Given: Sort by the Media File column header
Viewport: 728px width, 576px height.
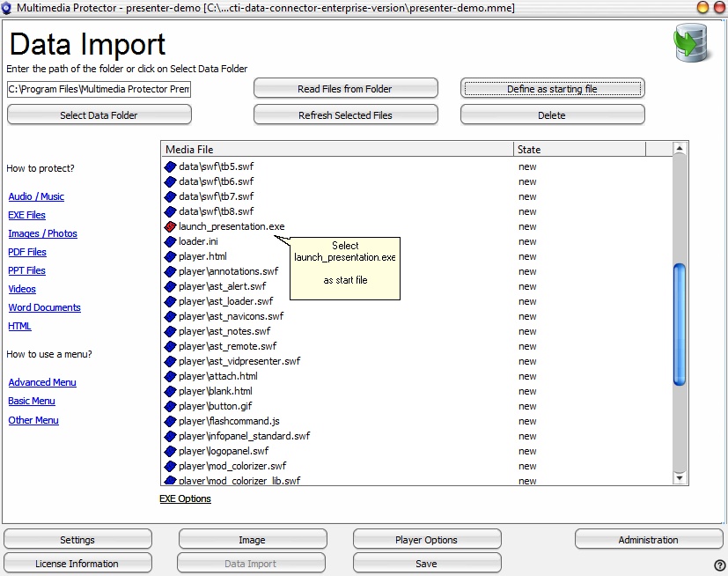Looking at the screenshot, I should (337, 150).
